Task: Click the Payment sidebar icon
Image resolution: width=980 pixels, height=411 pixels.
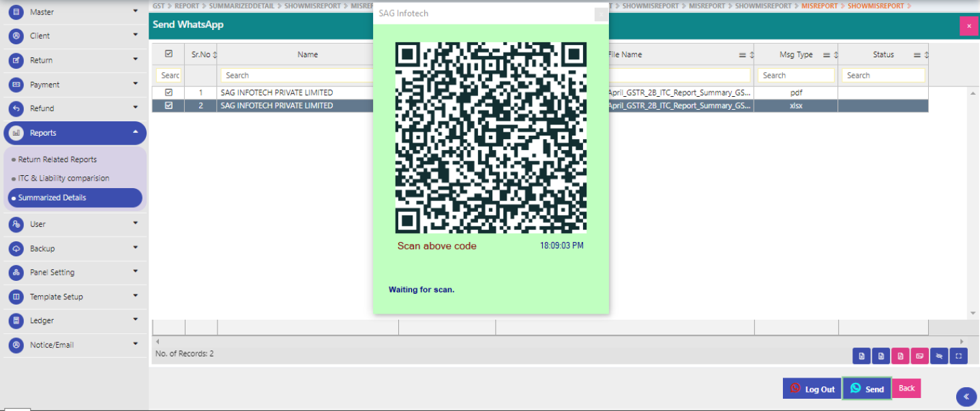Action: 16,85
